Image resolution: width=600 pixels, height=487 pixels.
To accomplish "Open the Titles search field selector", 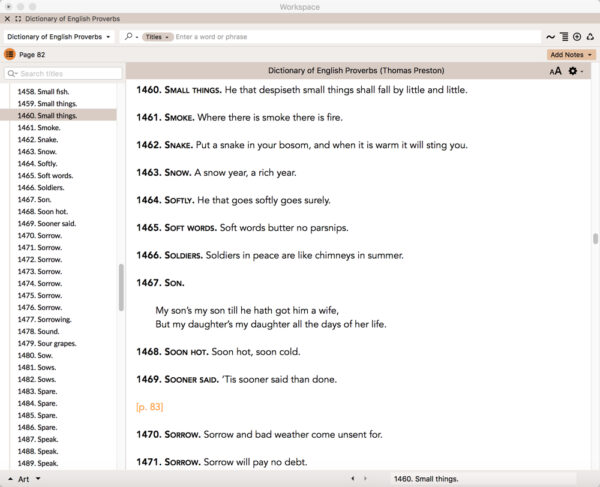I will coord(157,37).
